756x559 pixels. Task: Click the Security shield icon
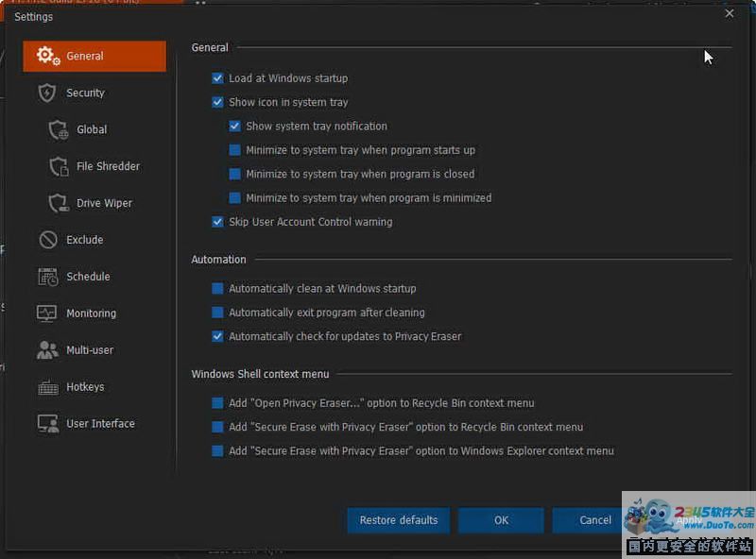point(46,93)
